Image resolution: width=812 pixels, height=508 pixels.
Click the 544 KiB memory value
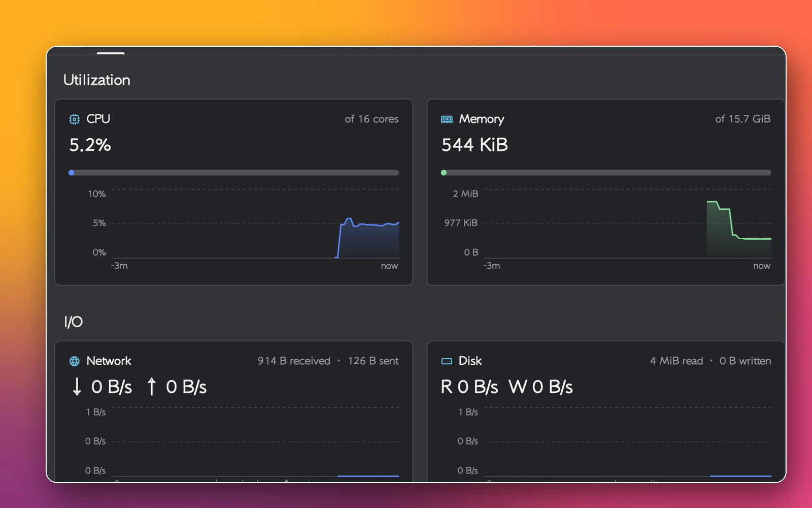475,145
